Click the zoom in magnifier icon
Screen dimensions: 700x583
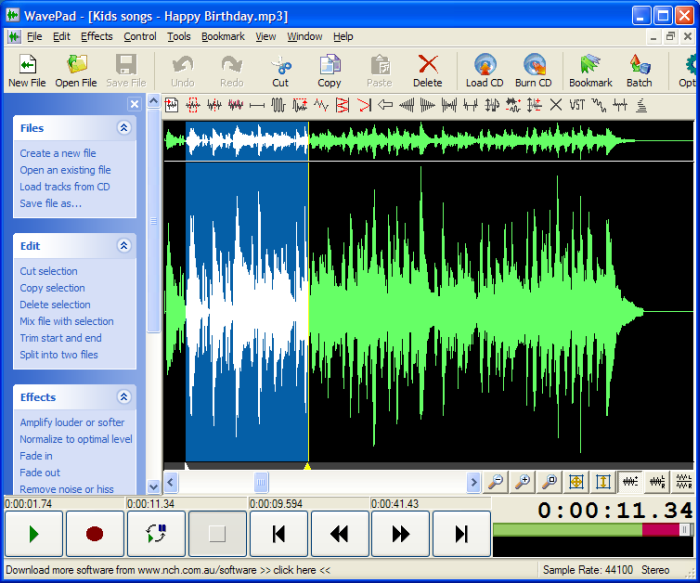(x=523, y=482)
